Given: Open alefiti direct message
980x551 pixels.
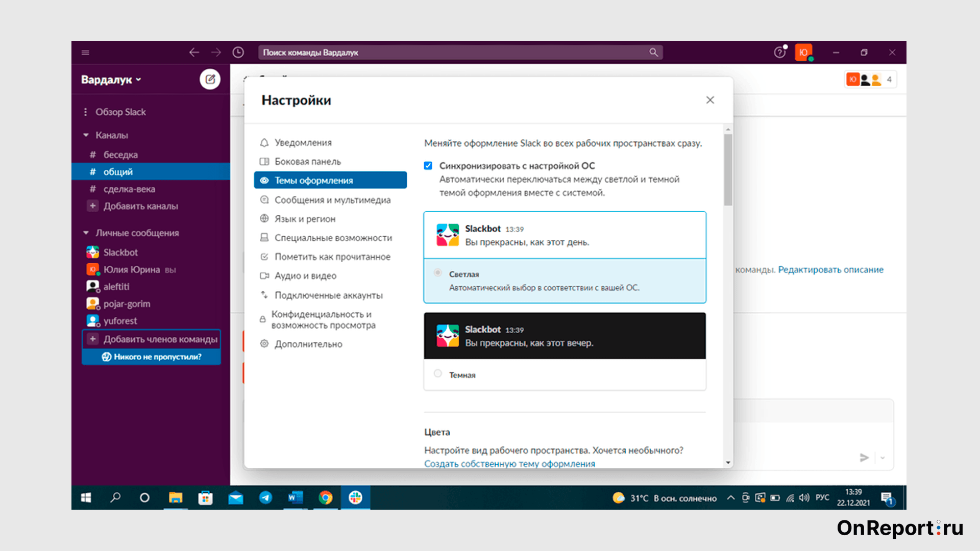Looking at the screenshot, I should (151, 286).
